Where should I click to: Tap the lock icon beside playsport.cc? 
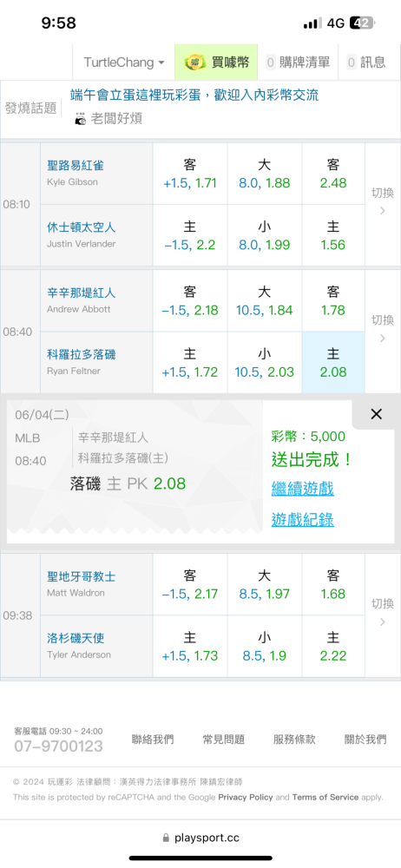[x=166, y=838]
